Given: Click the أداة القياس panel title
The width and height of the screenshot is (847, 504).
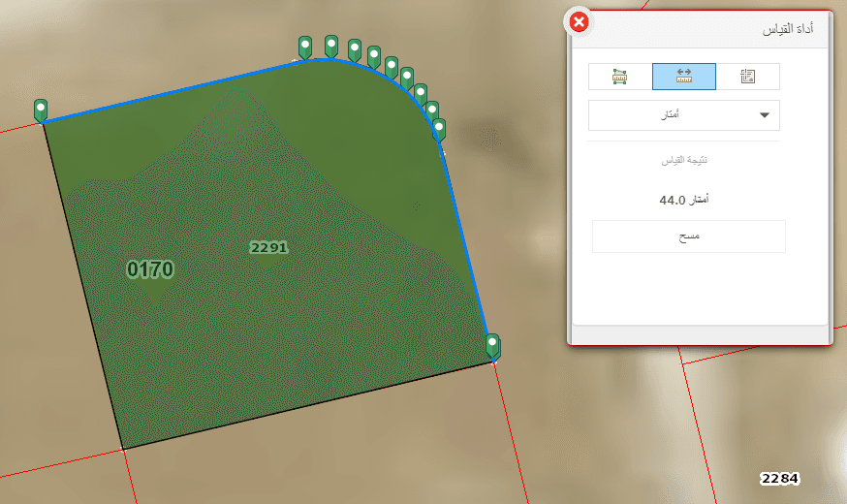Looking at the screenshot, I should point(788,29).
